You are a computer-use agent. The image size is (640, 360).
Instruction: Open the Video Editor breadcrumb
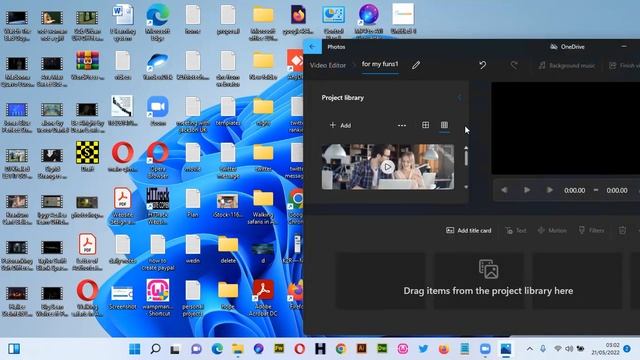[327, 65]
